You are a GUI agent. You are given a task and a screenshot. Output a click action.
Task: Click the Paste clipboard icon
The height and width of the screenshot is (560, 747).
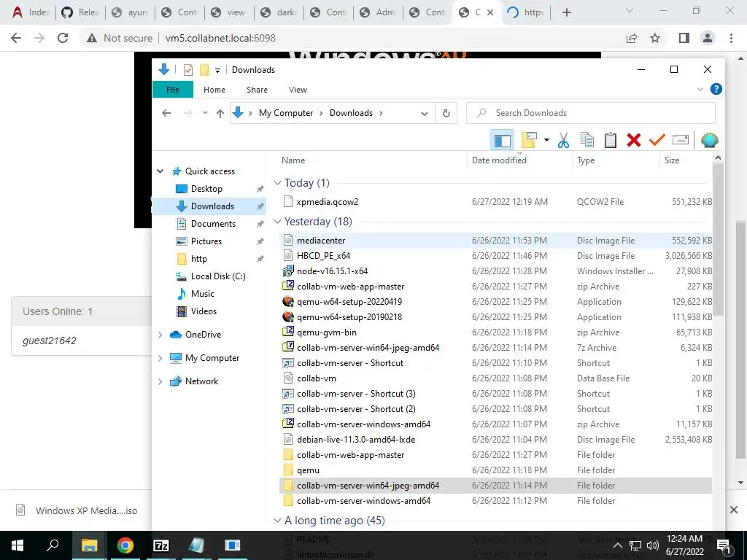[x=611, y=141]
